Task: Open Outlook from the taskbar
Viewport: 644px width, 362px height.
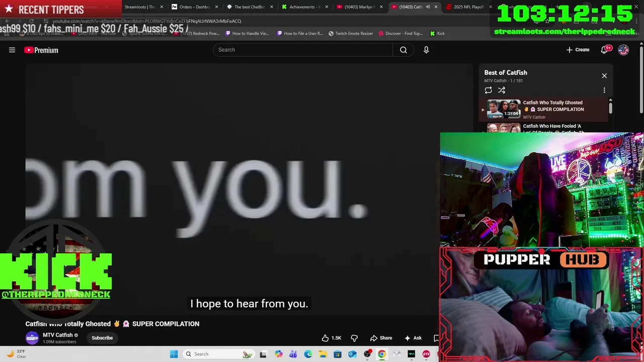Action: 352,354
